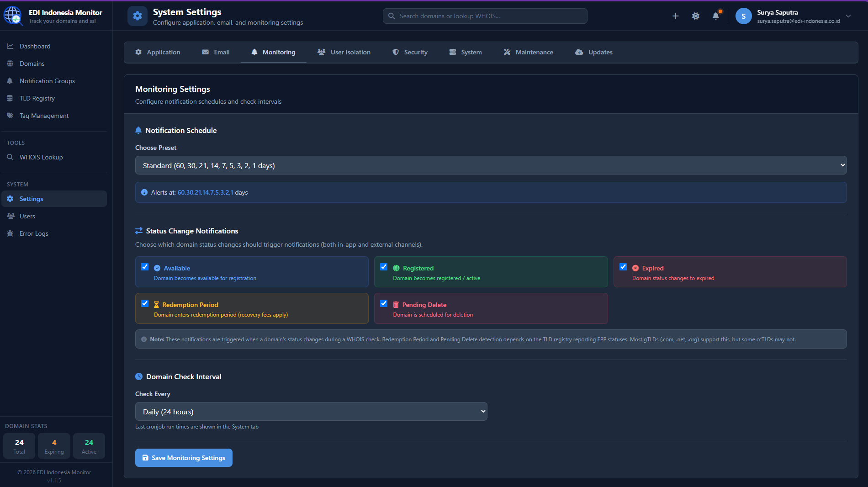The height and width of the screenshot is (487, 868).
Task: Click the Active domains stat card
Action: 89,446
